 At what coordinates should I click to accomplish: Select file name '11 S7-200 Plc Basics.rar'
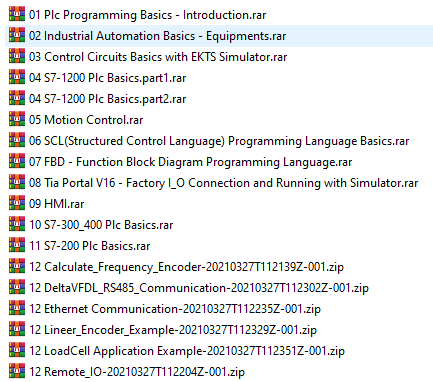89,246
